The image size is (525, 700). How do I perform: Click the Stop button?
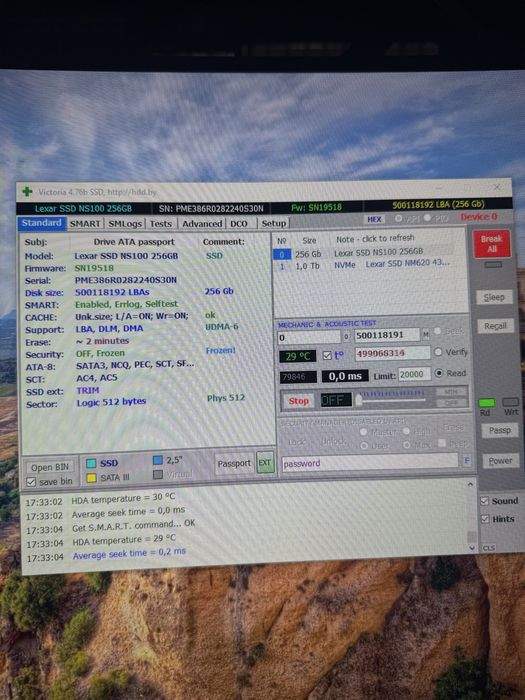(x=298, y=401)
